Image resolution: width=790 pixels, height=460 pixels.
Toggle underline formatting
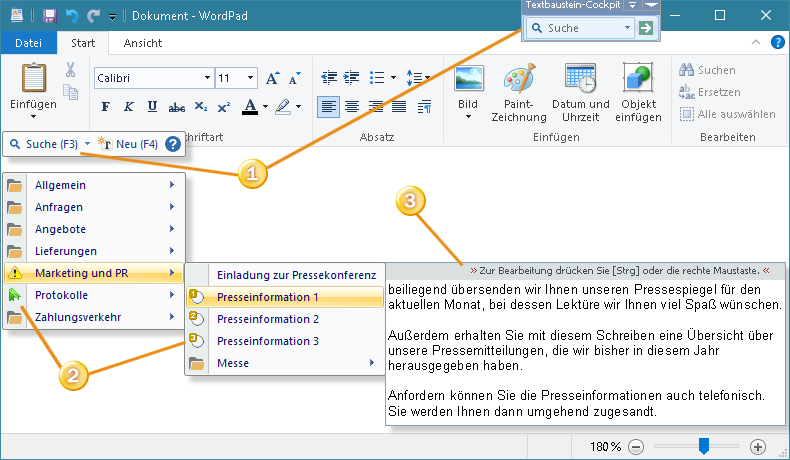coord(152,107)
